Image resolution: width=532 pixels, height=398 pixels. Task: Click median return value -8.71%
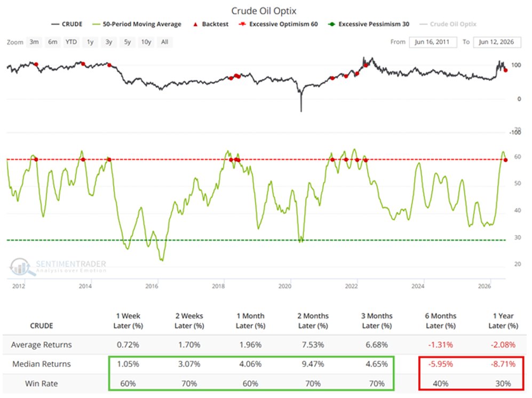point(503,364)
